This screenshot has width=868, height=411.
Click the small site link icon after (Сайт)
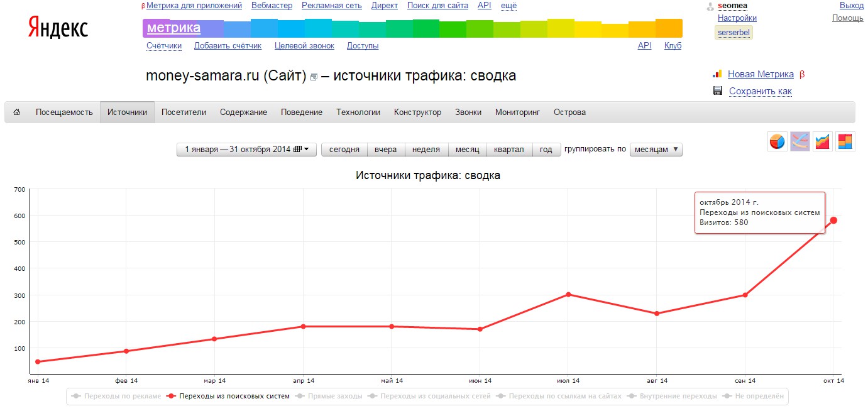[314, 77]
